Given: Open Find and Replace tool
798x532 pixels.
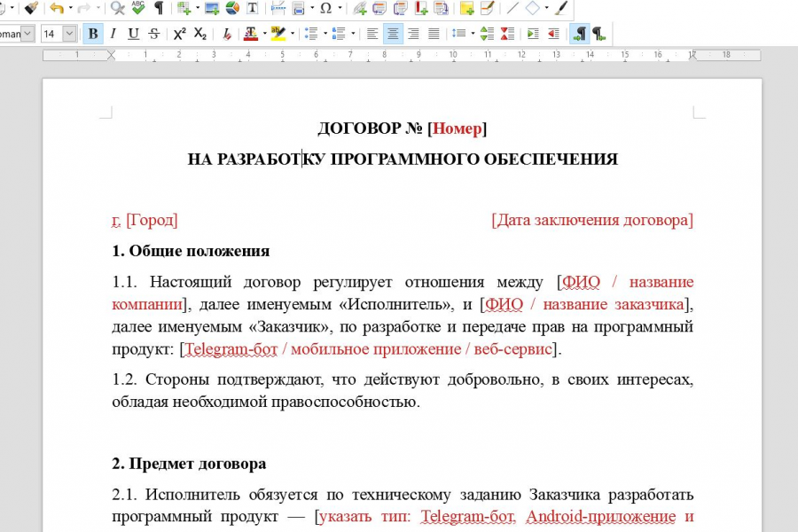Looking at the screenshot, I should coord(118,8).
